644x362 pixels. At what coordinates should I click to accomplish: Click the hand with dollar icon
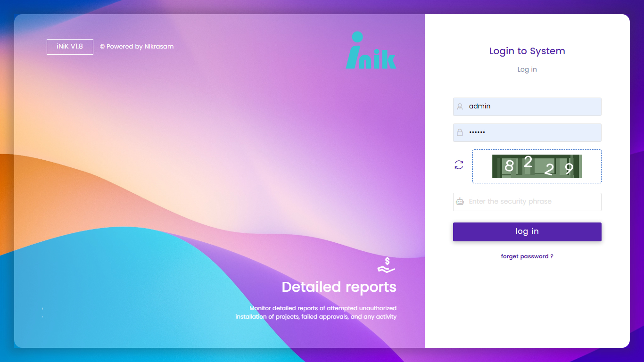click(386, 265)
